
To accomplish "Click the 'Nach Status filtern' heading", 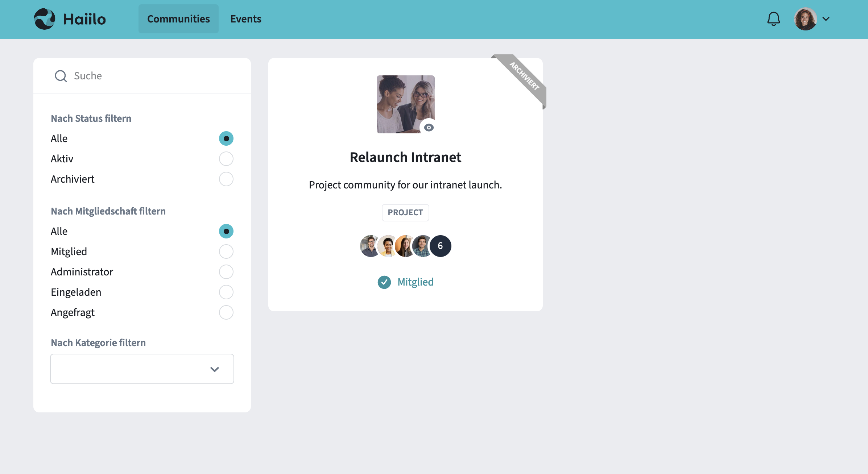I will click(91, 118).
